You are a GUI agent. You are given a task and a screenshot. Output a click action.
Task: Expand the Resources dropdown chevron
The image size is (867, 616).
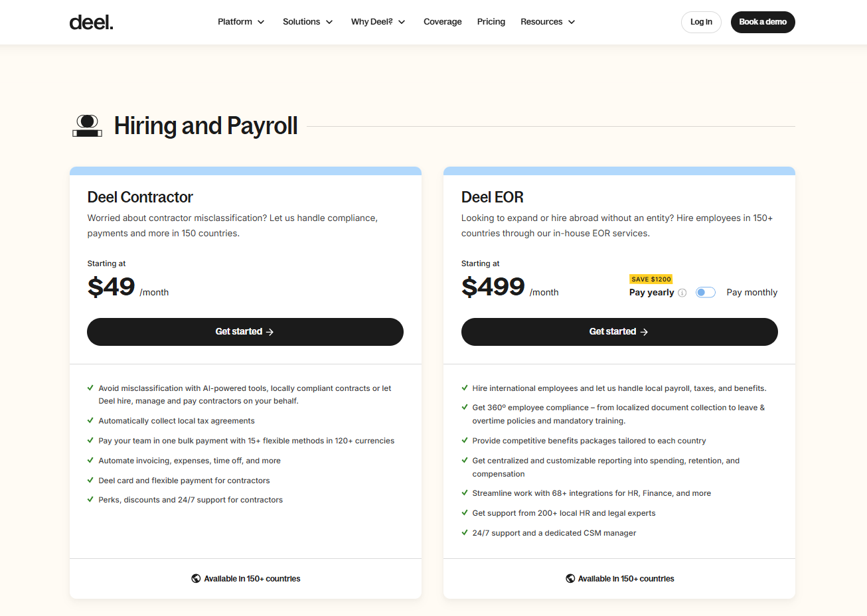coord(572,22)
